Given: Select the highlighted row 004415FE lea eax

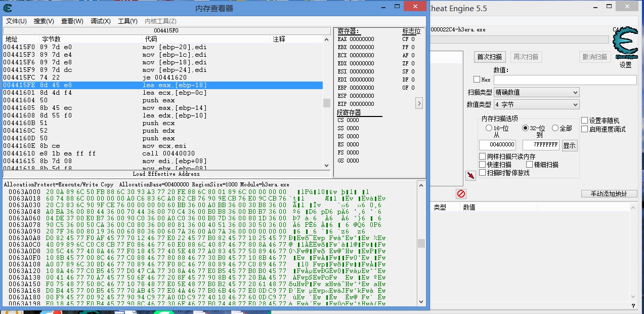Looking at the screenshot, I should (163, 85).
